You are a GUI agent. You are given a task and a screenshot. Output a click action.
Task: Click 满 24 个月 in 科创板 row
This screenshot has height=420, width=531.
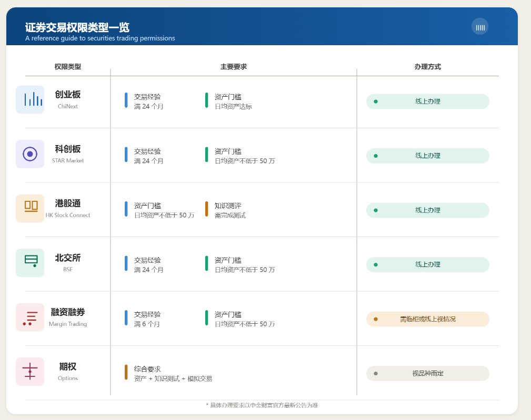click(148, 161)
